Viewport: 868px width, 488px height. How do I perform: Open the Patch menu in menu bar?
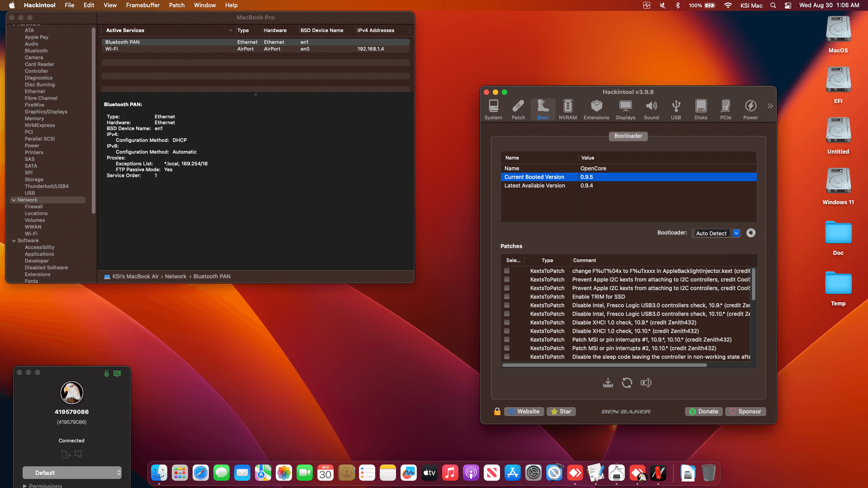176,5
